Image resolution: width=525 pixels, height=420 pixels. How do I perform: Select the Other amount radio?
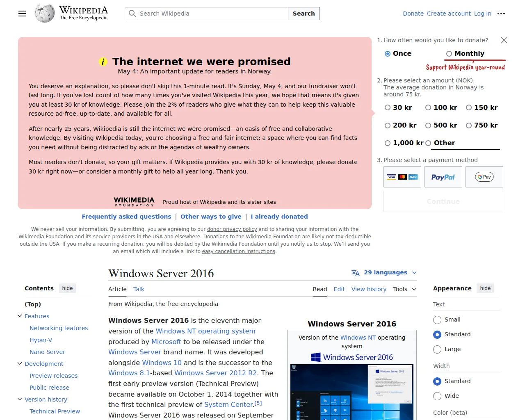click(428, 143)
